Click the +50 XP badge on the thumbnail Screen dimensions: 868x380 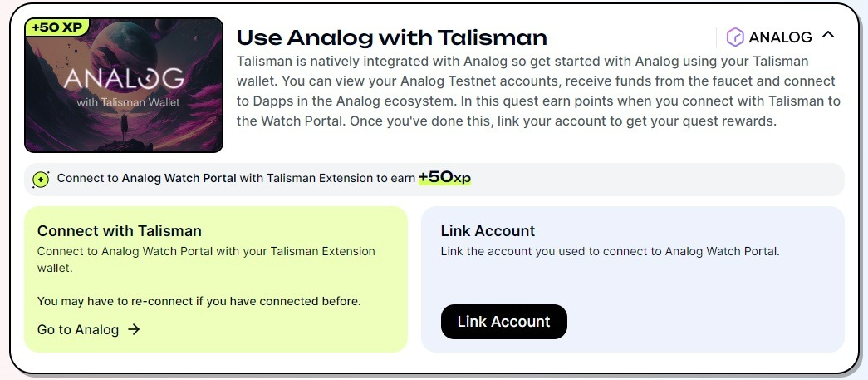(57, 27)
